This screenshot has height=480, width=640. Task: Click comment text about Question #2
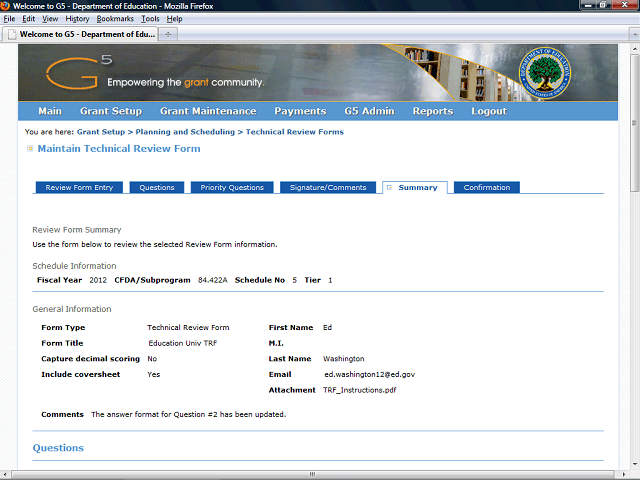(x=189, y=414)
